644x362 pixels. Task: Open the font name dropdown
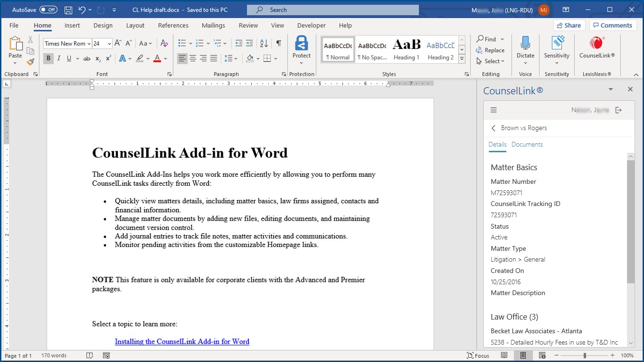(x=89, y=43)
